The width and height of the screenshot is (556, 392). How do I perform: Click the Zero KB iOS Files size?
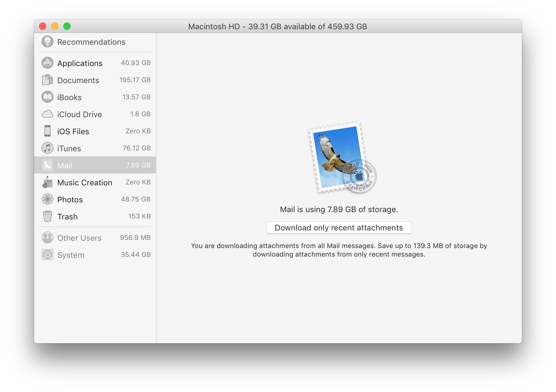coord(138,131)
